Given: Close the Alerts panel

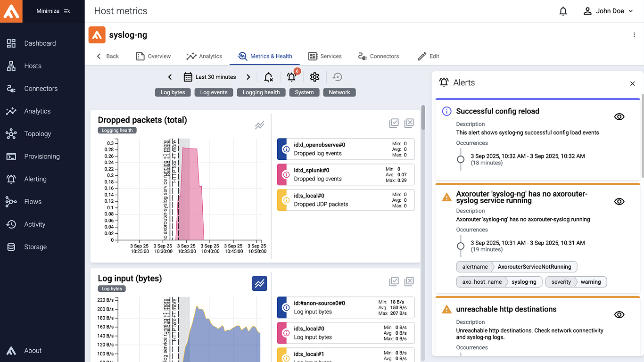Looking at the screenshot, I should tap(632, 83).
